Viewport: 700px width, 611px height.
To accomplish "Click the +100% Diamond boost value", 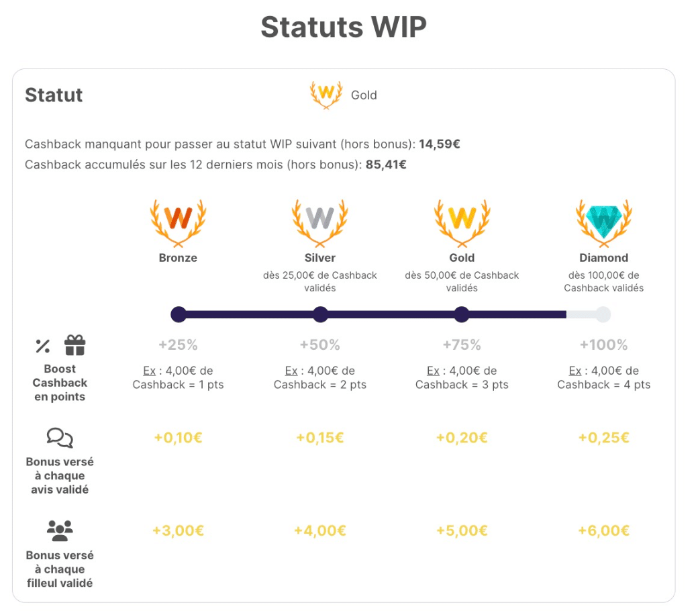I will [x=603, y=345].
